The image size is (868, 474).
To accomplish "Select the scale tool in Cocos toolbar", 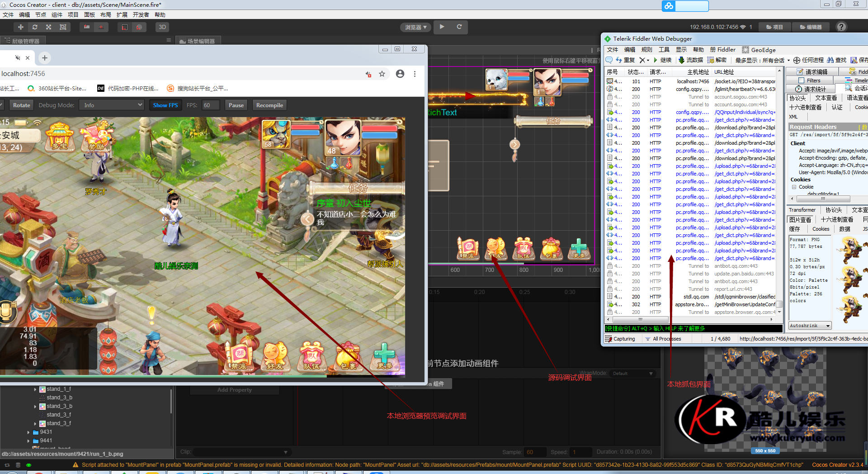I will tap(49, 27).
